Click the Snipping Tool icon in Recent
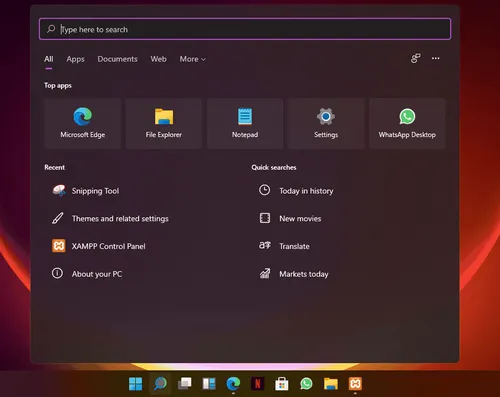 point(59,191)
